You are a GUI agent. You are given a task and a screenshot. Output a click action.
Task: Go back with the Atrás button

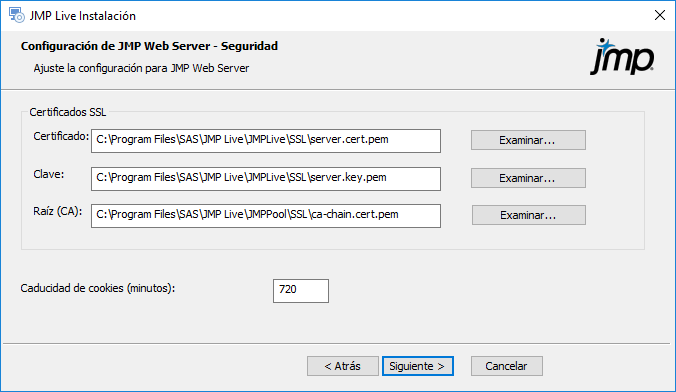click(x=343, y=366)
